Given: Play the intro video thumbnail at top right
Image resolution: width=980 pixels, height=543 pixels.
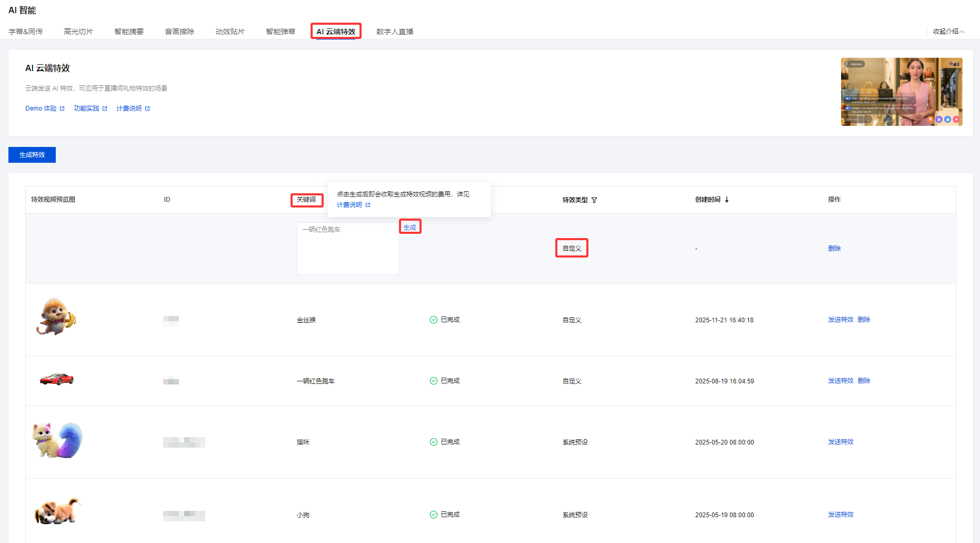Looking at the screenshot, I should [901, 92].
